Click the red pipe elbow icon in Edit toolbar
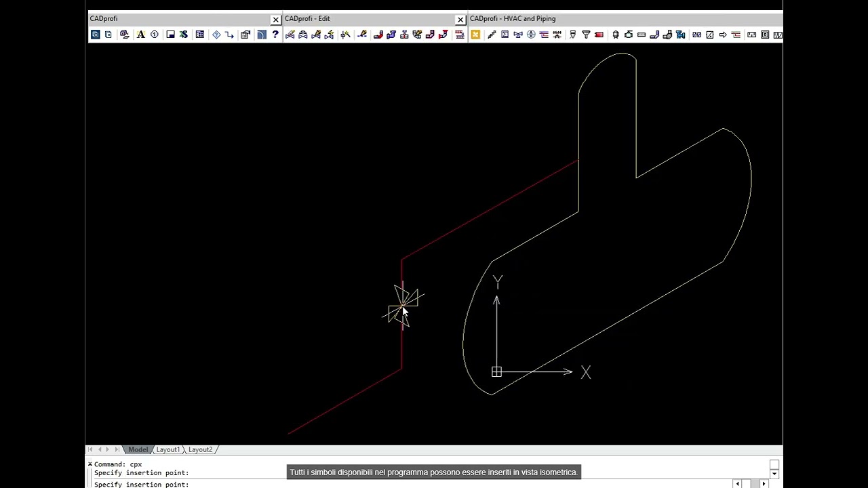The image size is (868, 488). (378, 35)
